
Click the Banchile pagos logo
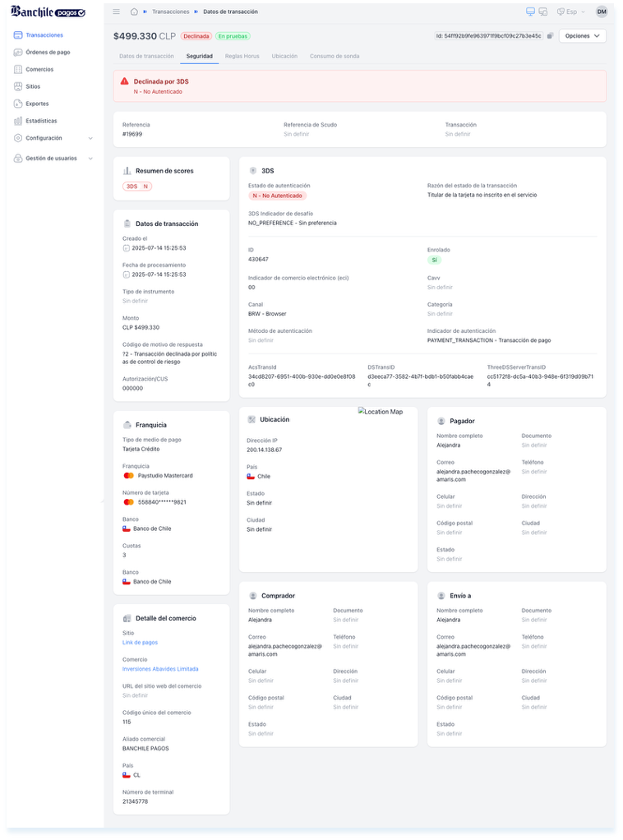pos(48,12)
